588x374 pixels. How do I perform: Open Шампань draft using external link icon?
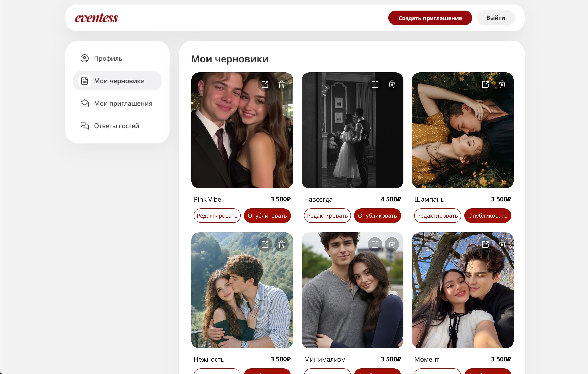485,85
